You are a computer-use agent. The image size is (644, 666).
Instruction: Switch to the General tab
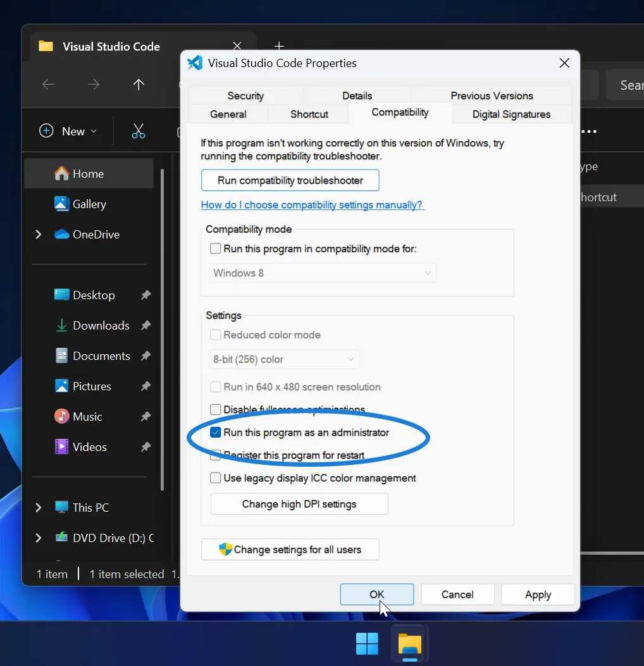pyautogui.click(x=228, y=114)
